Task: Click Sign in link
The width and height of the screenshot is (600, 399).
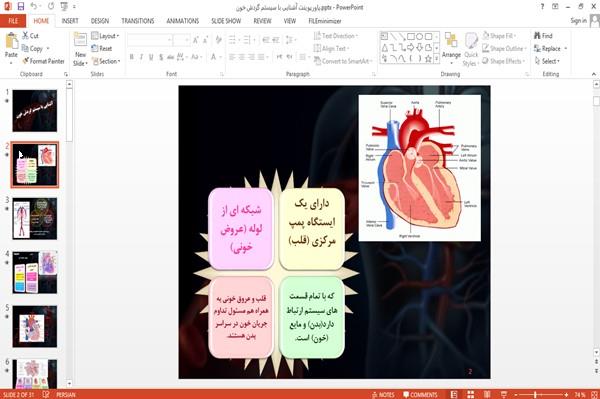Action: 578,21
